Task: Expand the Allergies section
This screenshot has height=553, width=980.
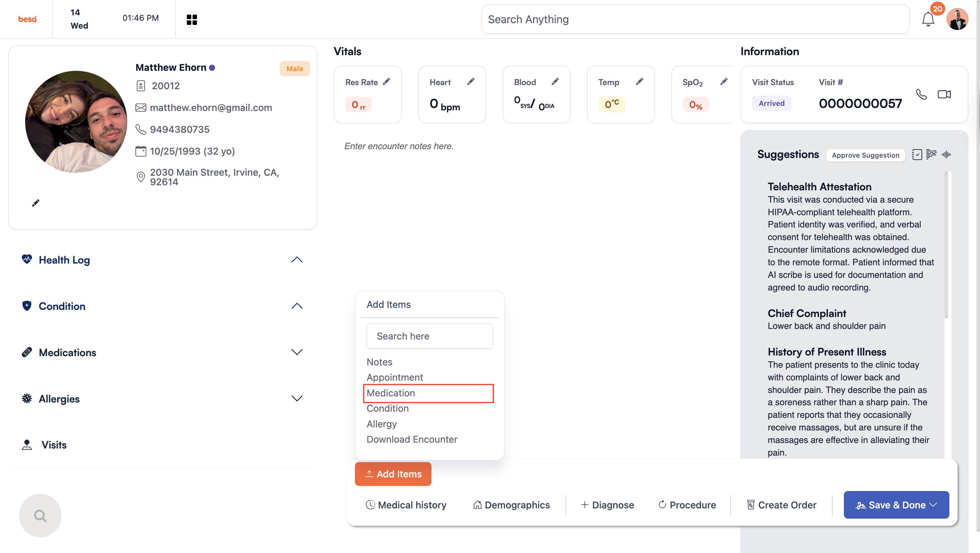Action: coord(297,398)
